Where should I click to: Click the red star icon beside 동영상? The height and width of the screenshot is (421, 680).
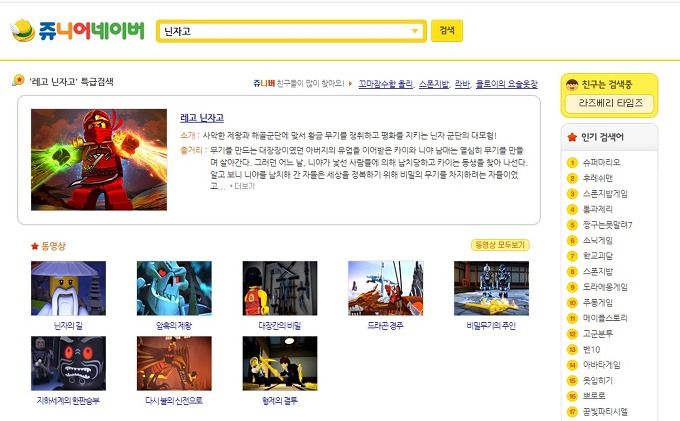35,246
